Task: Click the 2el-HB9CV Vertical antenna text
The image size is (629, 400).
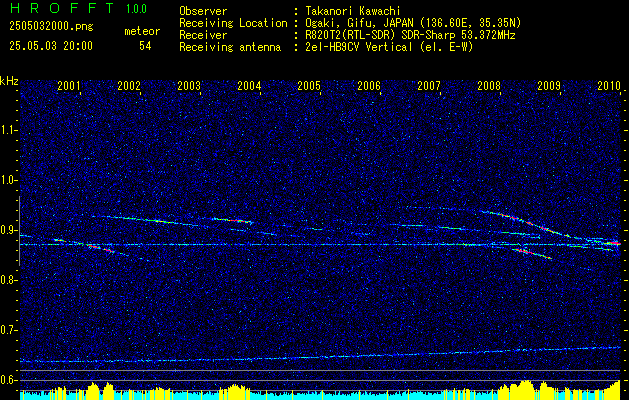Action: (389, 47)
